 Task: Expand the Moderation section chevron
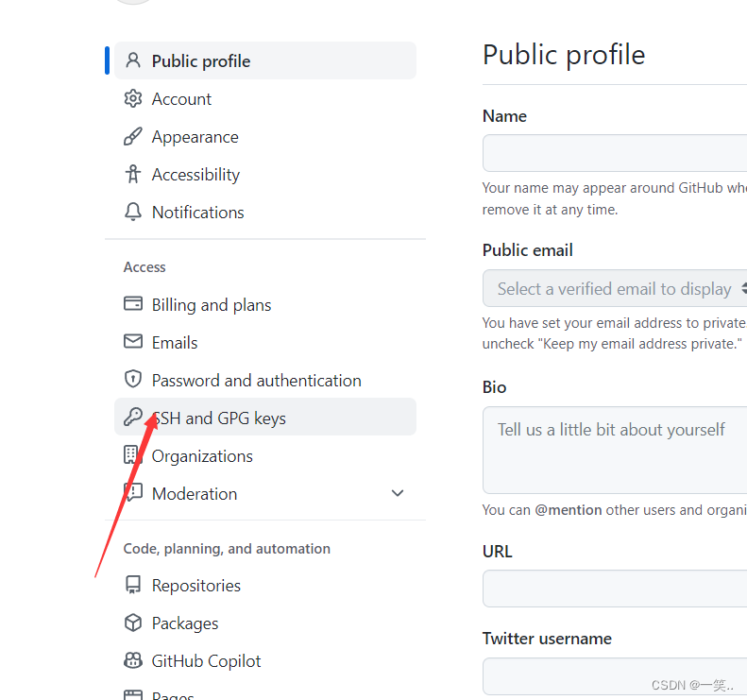(x=398, y=493)
